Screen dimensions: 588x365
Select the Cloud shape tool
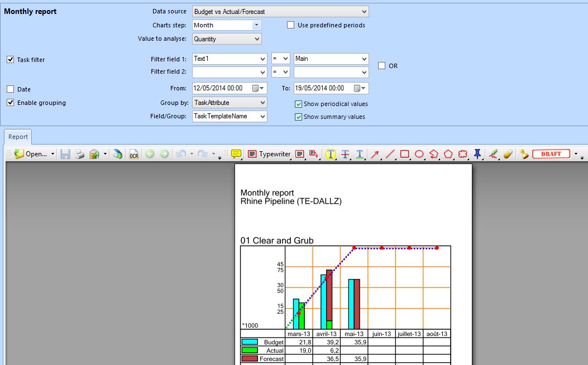pyautogui.click(x=463, y=154)
